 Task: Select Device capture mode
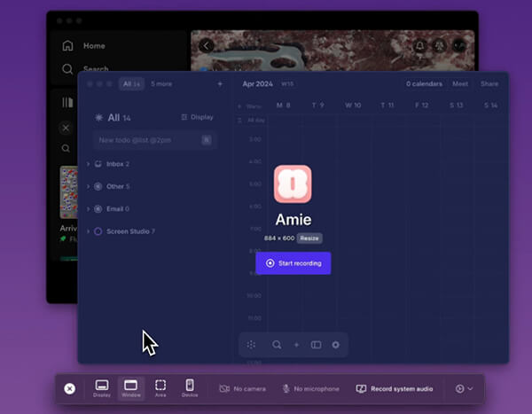click(190, 388)
